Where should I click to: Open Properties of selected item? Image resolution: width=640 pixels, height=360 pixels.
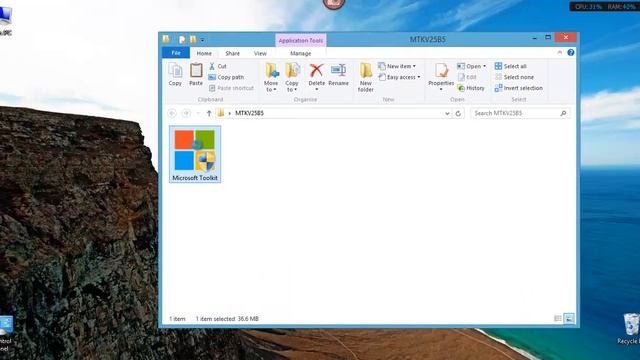click(x=441, y=77)
